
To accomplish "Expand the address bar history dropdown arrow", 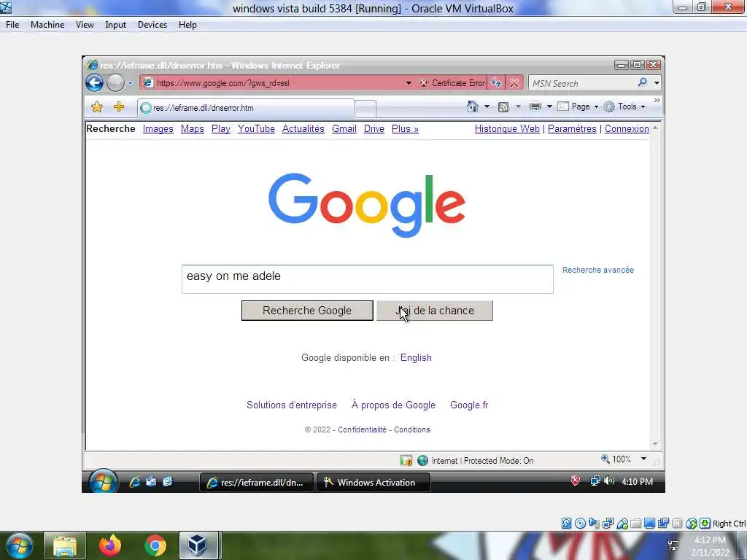I will point(409,83).
